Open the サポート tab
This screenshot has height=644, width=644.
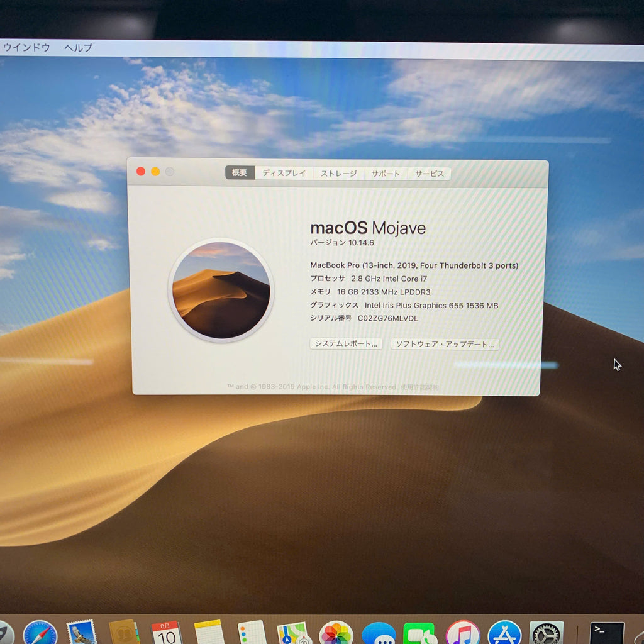tap(386, 174)
